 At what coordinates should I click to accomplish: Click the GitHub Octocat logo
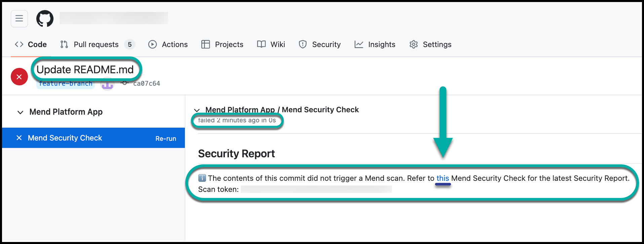tap(45, 18)
